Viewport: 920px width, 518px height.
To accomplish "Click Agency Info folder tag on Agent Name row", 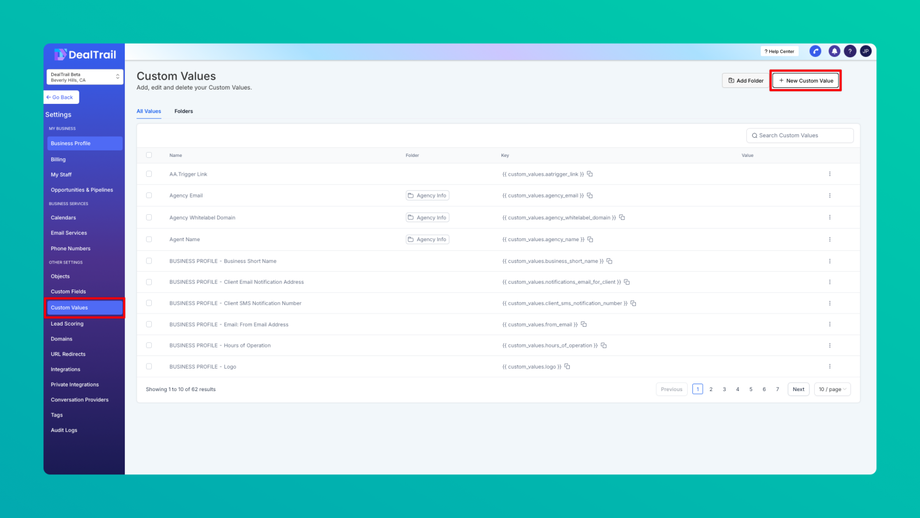I will (427, 239).
